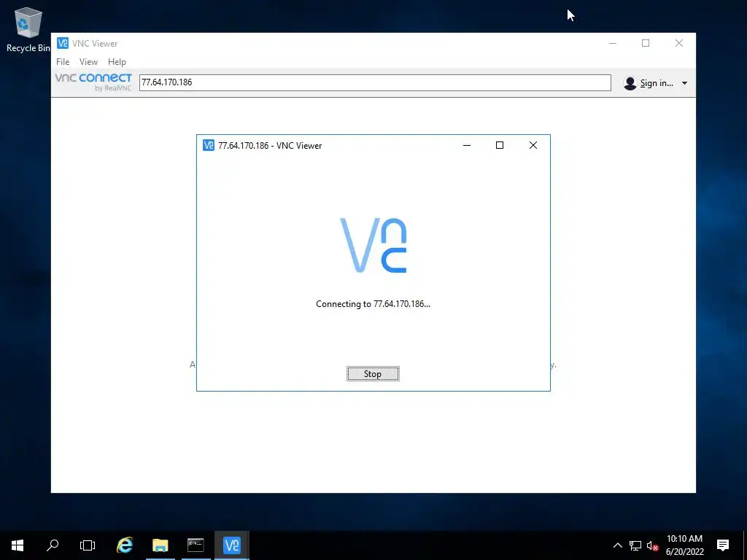Click the large VNC logo in the dialog
Viewport: 747px width, 560px height.
373,245
